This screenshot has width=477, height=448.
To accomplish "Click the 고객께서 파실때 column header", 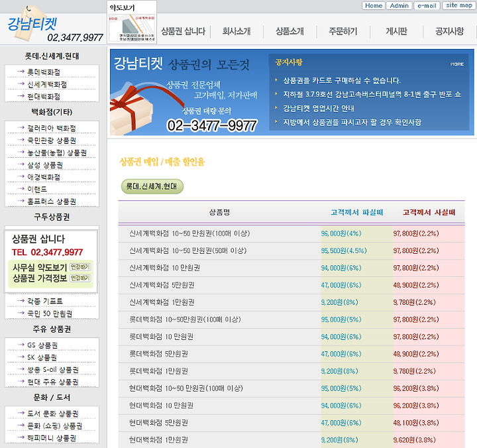I will (x=357, y=213).
